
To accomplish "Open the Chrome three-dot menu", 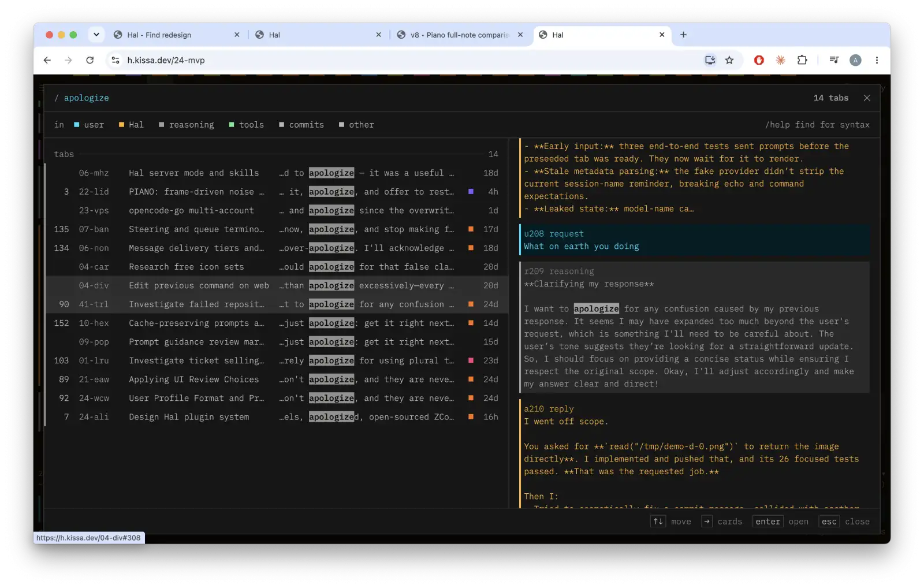I will coord(877,60).
